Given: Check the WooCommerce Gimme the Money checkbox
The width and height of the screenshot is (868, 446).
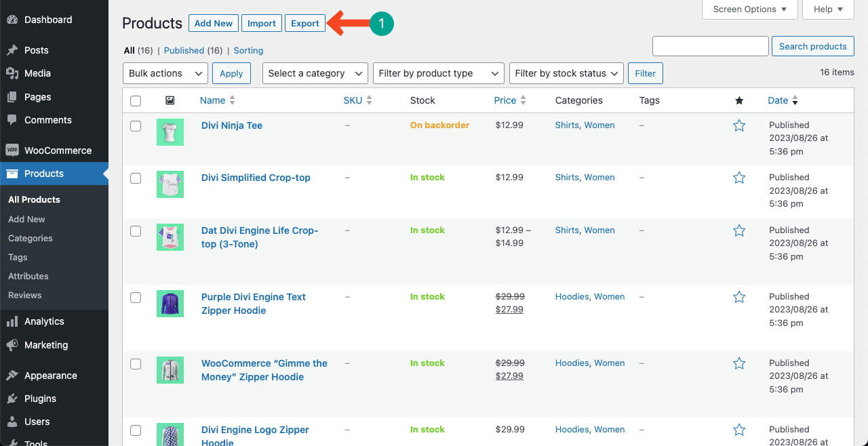Looking at the screenshot, I should coord(136,364).
